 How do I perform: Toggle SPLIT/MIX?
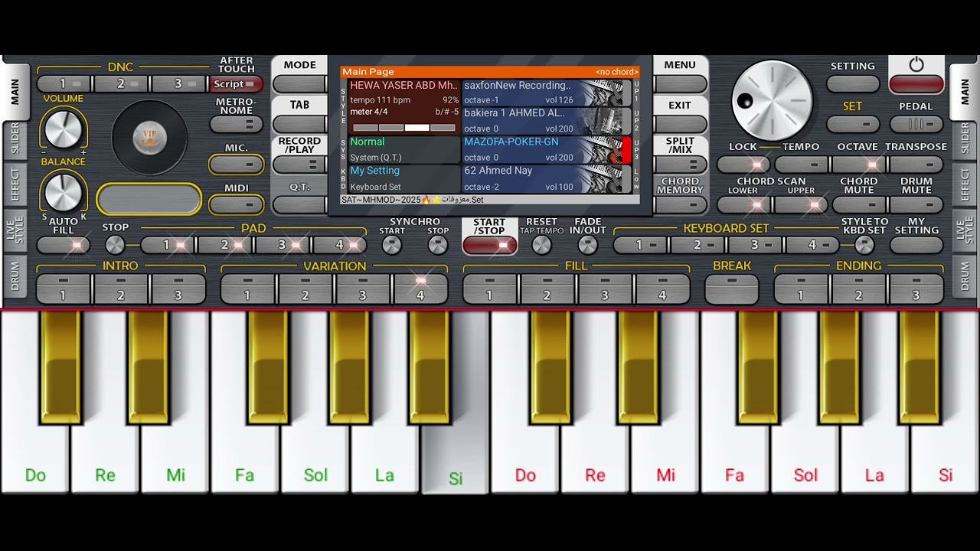680,164
